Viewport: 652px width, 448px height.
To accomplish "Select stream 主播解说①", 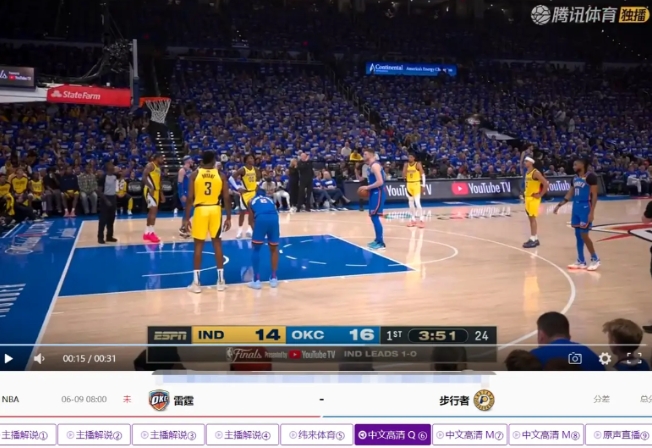I will (27, 435).
